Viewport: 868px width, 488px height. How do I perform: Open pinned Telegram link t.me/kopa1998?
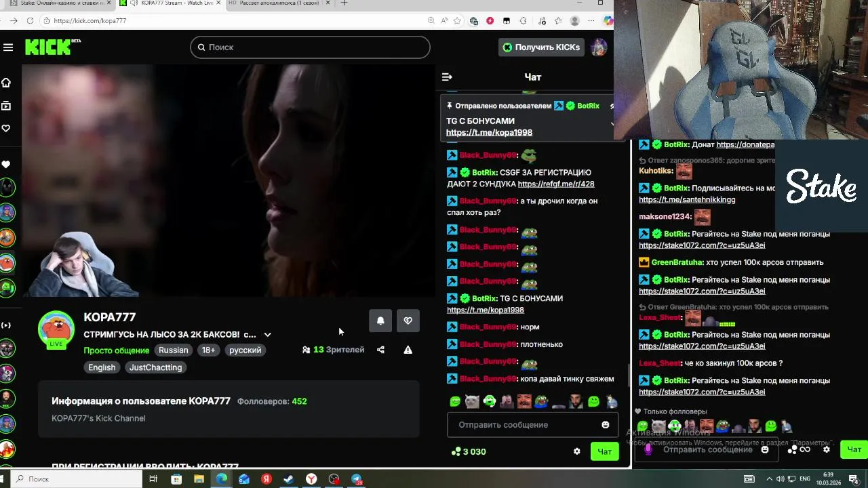(489, 133)
